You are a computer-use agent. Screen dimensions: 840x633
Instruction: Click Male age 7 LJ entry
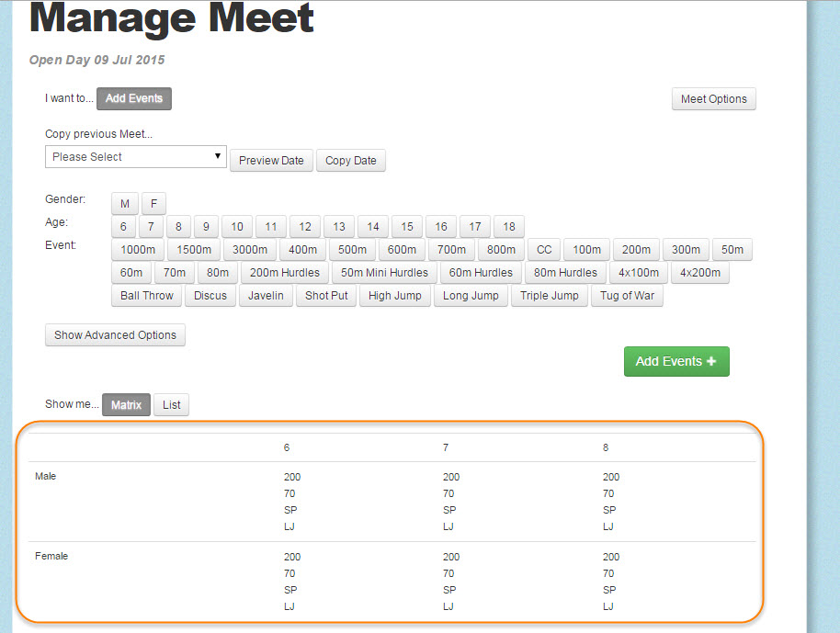[448, 526]
